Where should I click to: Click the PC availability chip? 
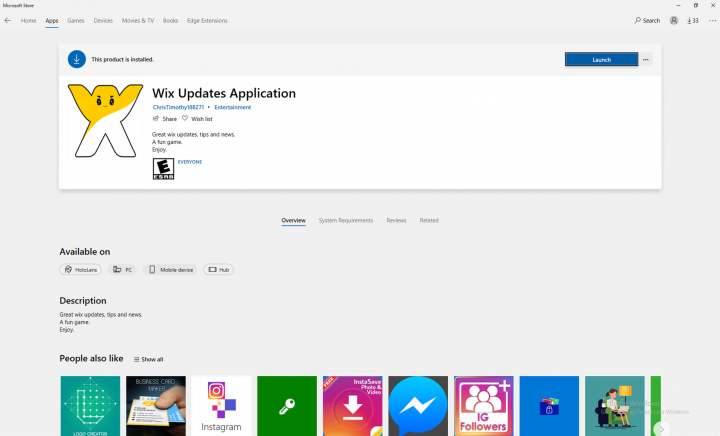coord(122,270)
